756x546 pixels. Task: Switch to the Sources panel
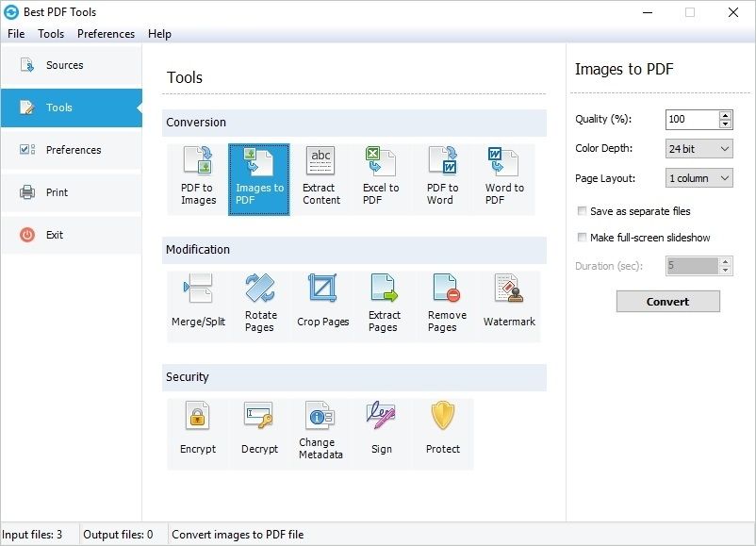(x=64, y=65)
